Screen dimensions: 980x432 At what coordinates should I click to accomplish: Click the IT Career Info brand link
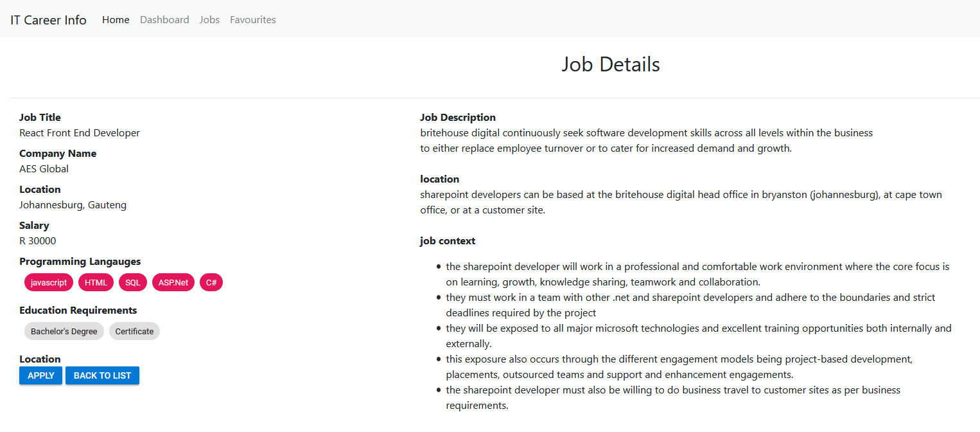pos(48,19)
